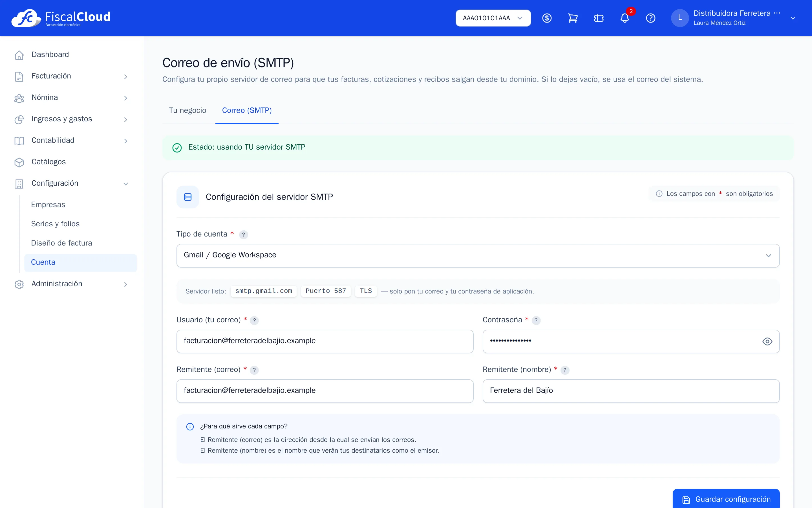
Task: Click the TLS chip
Action: click(366, 291)
